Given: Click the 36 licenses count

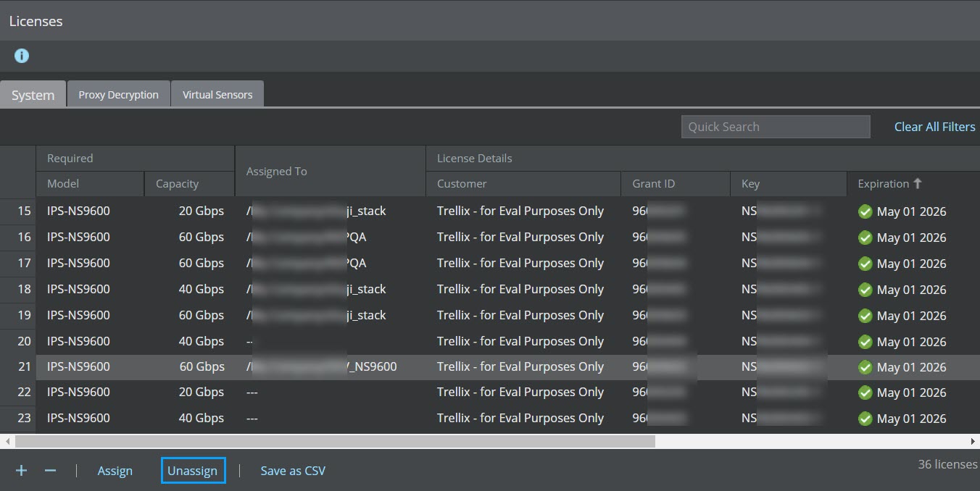Looking at the screenshot, I should (x=948, y=464).
